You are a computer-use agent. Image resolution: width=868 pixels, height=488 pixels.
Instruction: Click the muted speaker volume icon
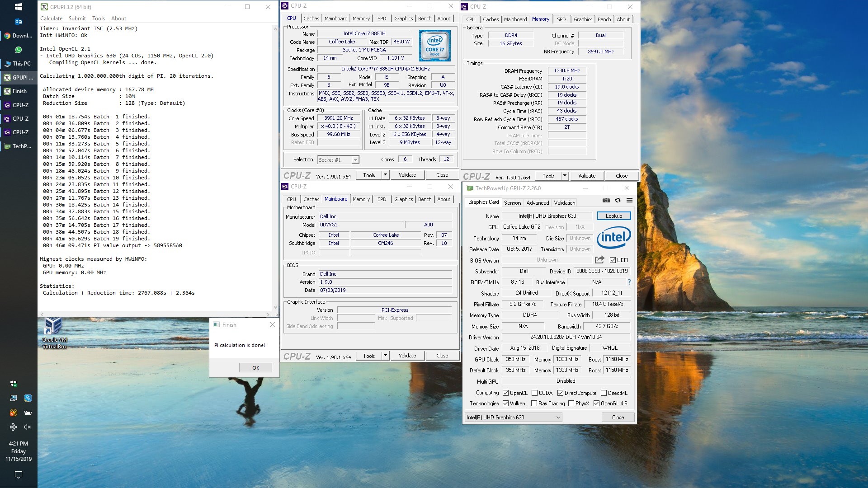pos(28,427)
